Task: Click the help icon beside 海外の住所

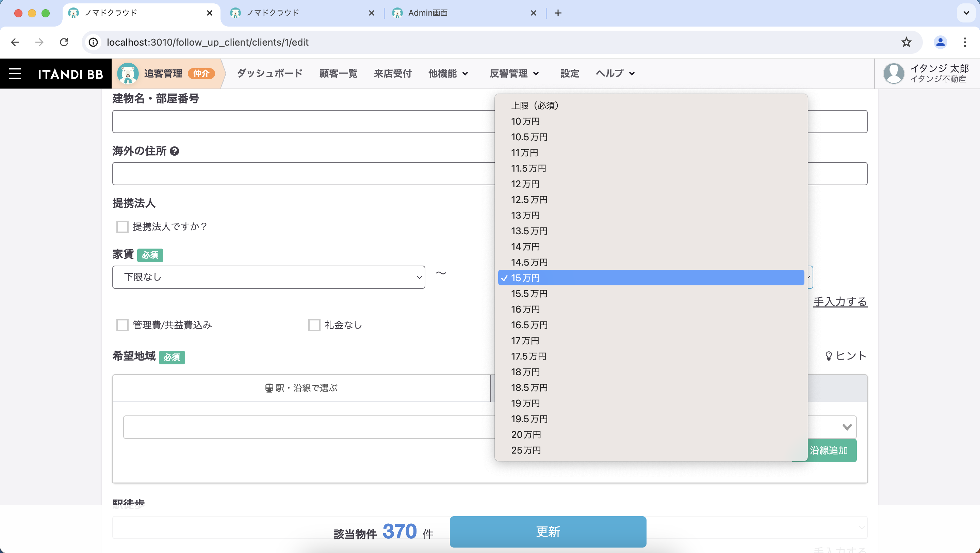Action: click(x=174, y=151)
